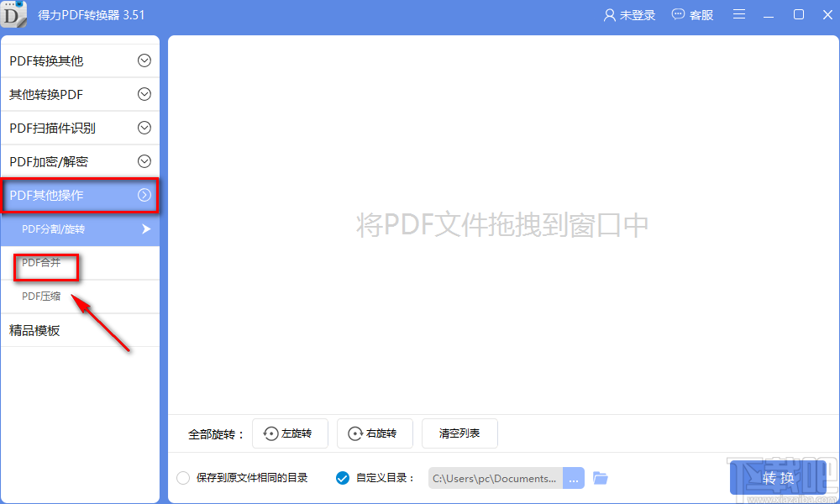Click the 将PDF文件拖拽到窗口中 drop area
This screenshot has width=840, height=504.
tap(502, 224)
